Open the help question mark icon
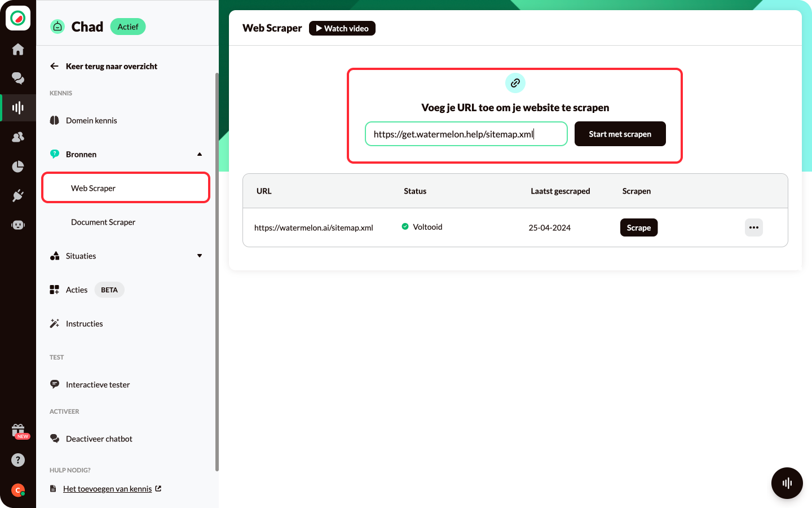The width and height of the screenshot is (812, 508). click(x=18, y=460)
